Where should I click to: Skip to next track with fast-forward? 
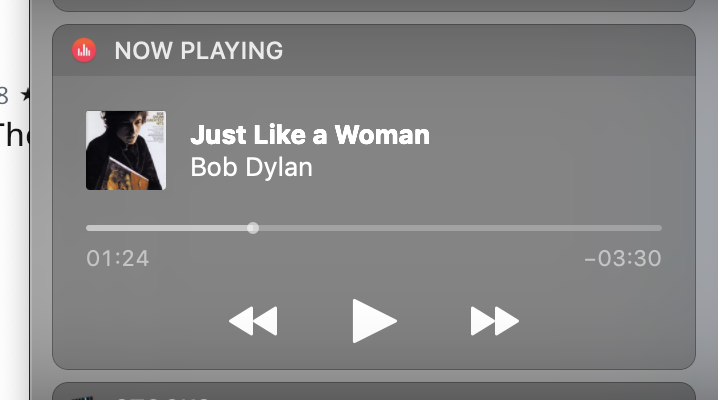click(495, 321)
